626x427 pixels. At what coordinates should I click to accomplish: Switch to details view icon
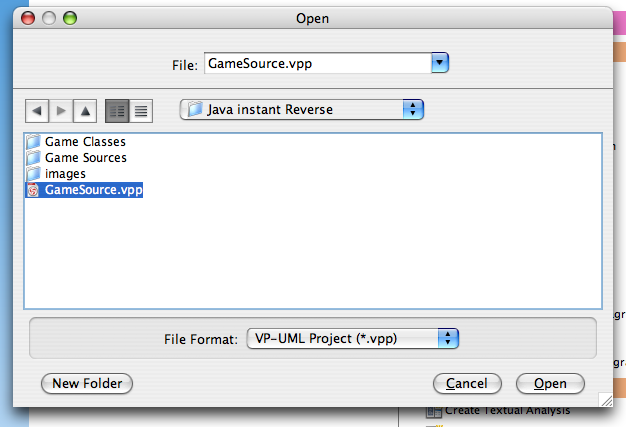coord(141,111)
